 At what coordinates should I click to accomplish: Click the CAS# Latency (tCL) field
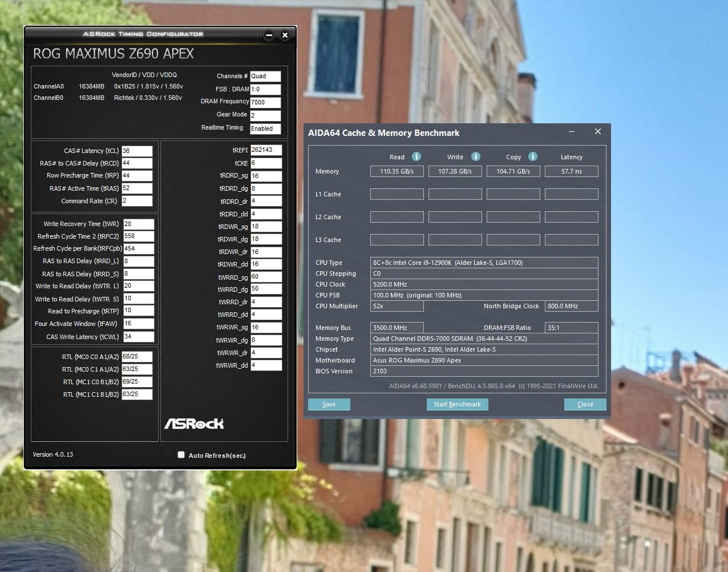tap(137, 151)
